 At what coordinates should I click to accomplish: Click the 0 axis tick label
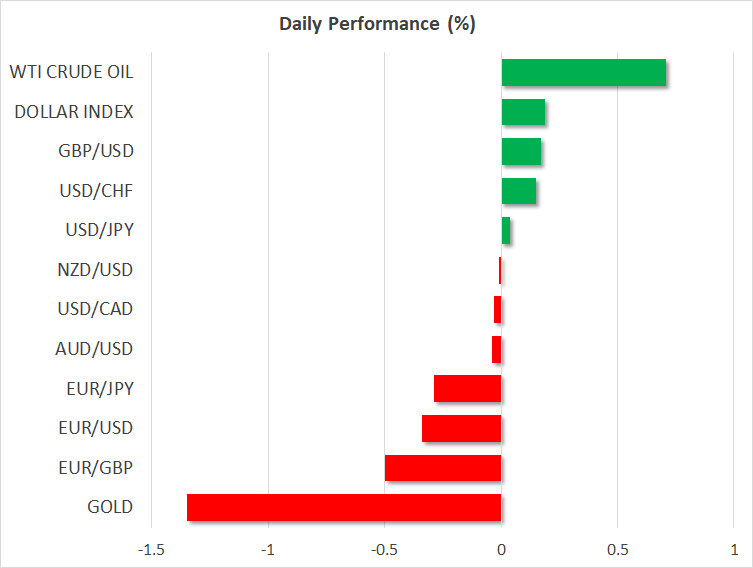pyautogui.click(x=501, y=550)
